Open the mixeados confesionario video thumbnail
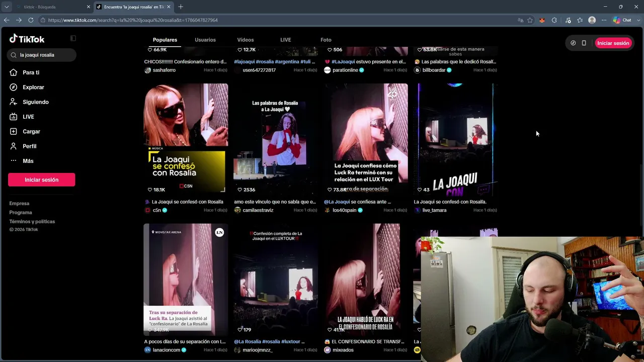Viewport: 644px width, 362px height. pyautogui.click(x=366, y=280)
